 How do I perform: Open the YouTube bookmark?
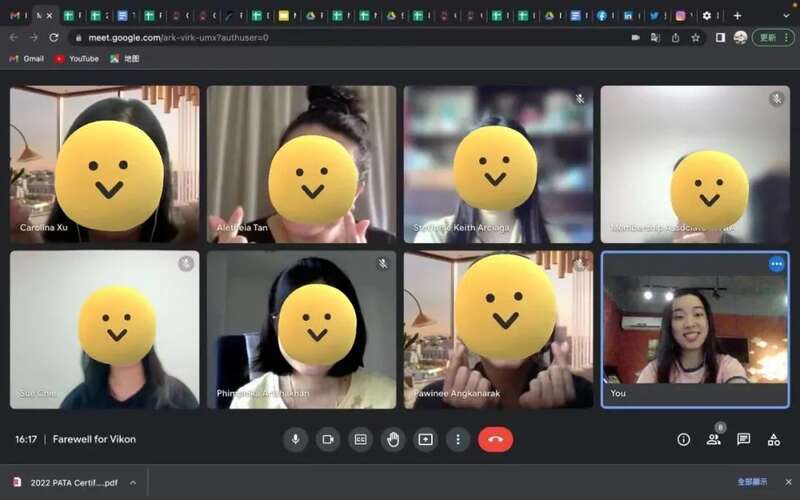tap(77, 59)
